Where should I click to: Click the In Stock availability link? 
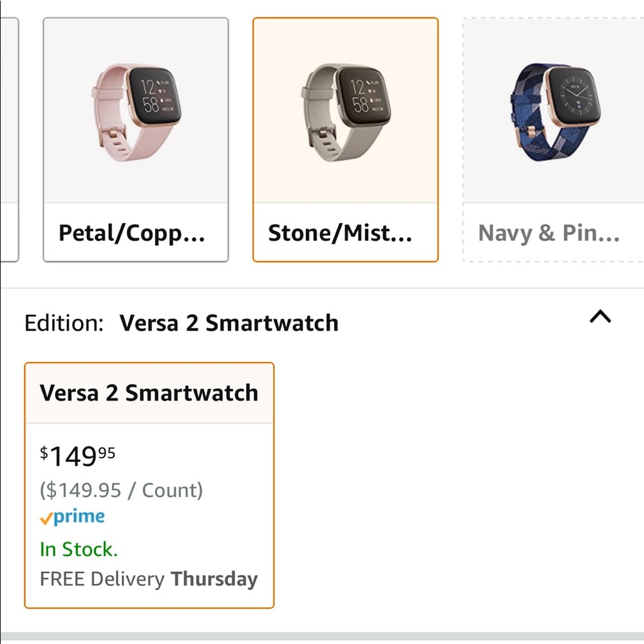(x=77, y=549)
